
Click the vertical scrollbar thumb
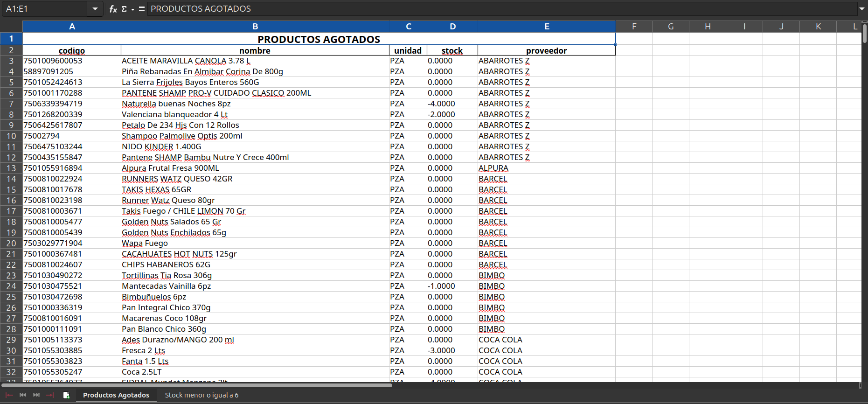click(x=864, y=34)
